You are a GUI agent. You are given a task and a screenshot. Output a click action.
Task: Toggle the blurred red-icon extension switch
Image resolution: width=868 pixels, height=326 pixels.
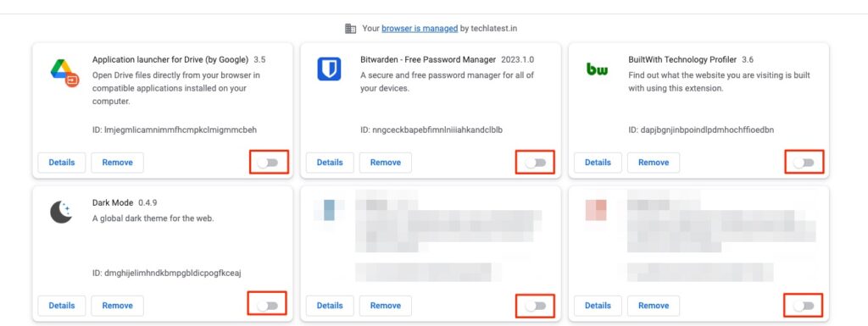804,306
